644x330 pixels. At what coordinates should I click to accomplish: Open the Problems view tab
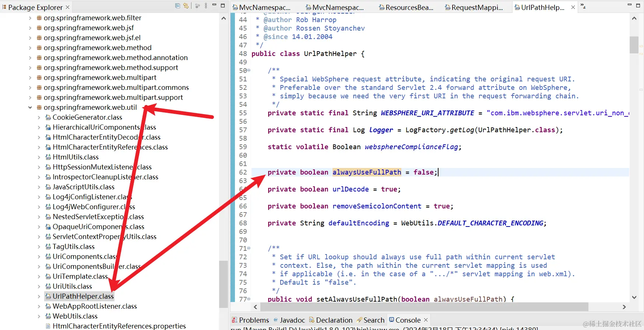point(250,320)
